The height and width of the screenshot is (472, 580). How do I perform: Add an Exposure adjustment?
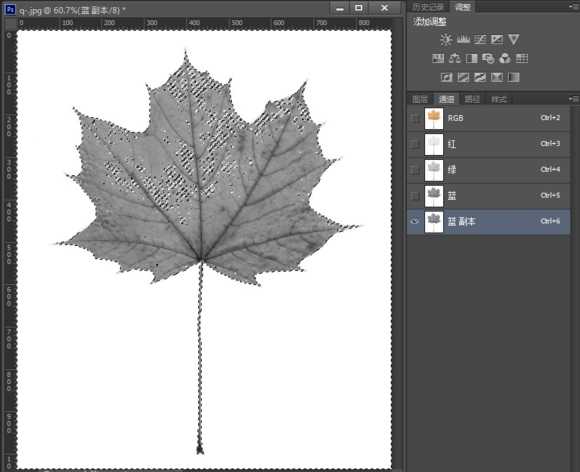[497, 39]
